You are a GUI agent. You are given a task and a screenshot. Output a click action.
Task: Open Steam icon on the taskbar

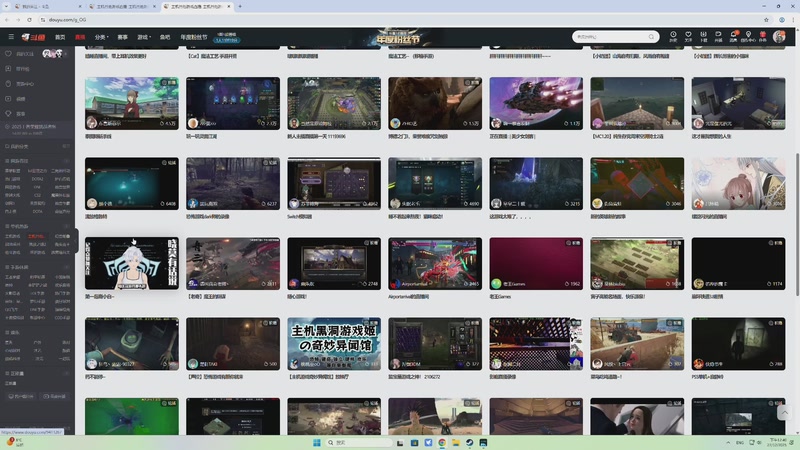click(469, 442)
